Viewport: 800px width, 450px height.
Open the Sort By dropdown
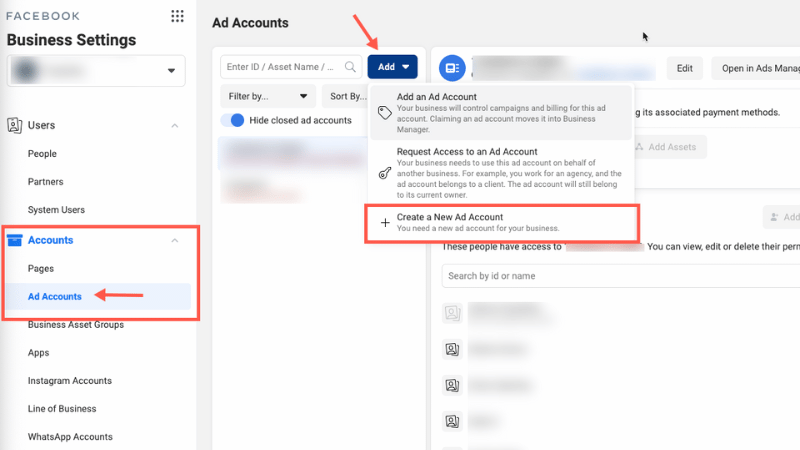346,96
